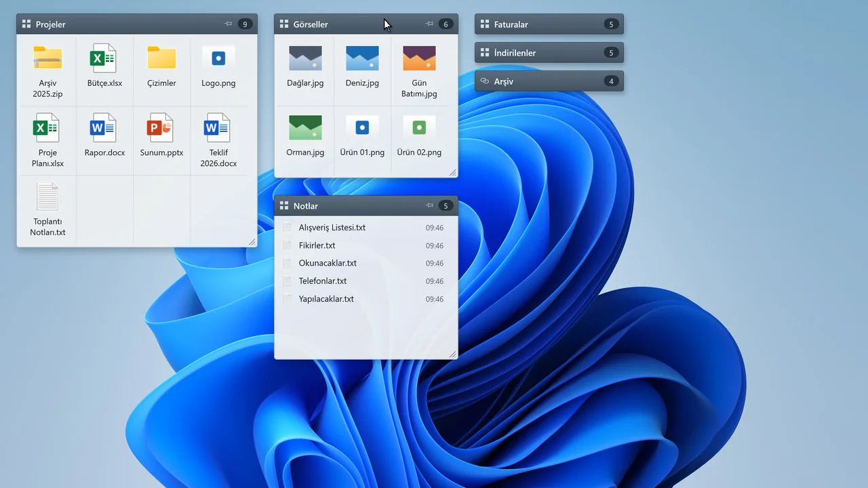Expand the collapsed İndirilenler panel
Viewport: 868px width, 488px height.
[549, 53]
